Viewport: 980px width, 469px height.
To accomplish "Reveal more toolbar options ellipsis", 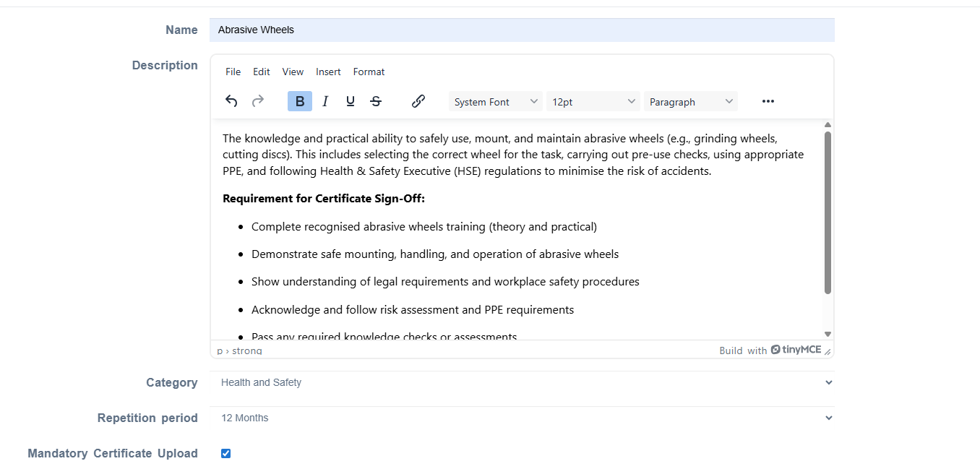I will point(768,101).
